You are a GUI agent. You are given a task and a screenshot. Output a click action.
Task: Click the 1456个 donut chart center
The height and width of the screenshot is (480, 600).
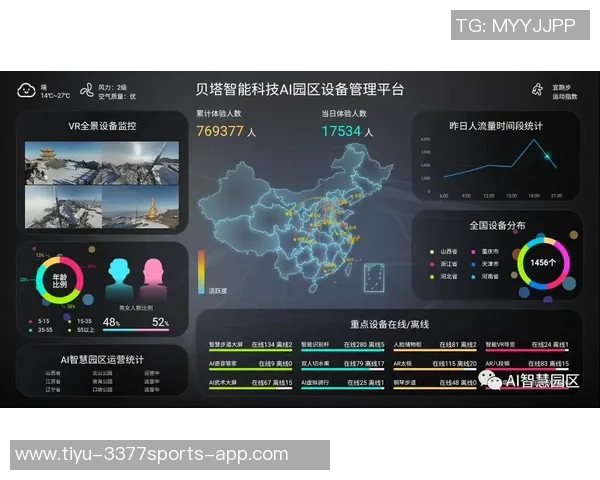click(x=543, y=263)
